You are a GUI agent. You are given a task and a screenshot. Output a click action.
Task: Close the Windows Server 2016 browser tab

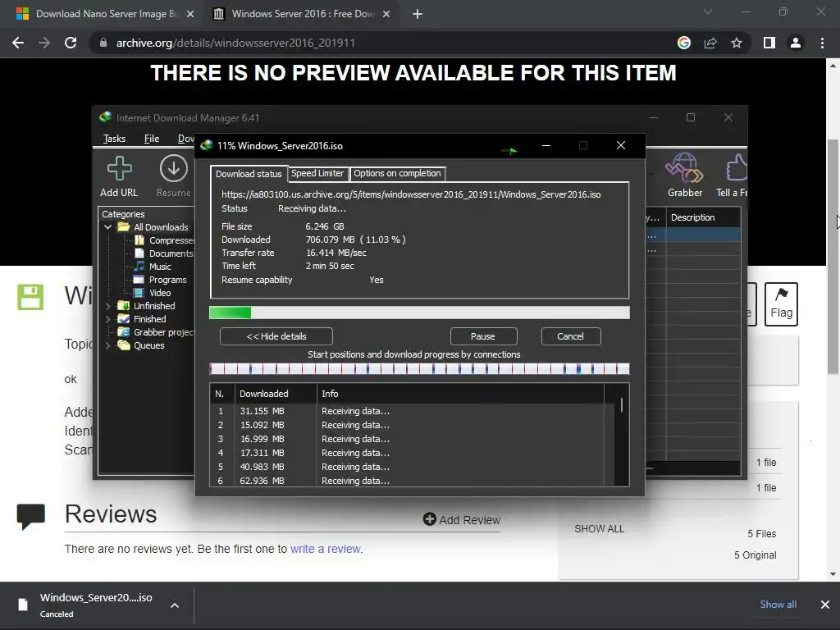pyautogui.click(x=386, y=14)
